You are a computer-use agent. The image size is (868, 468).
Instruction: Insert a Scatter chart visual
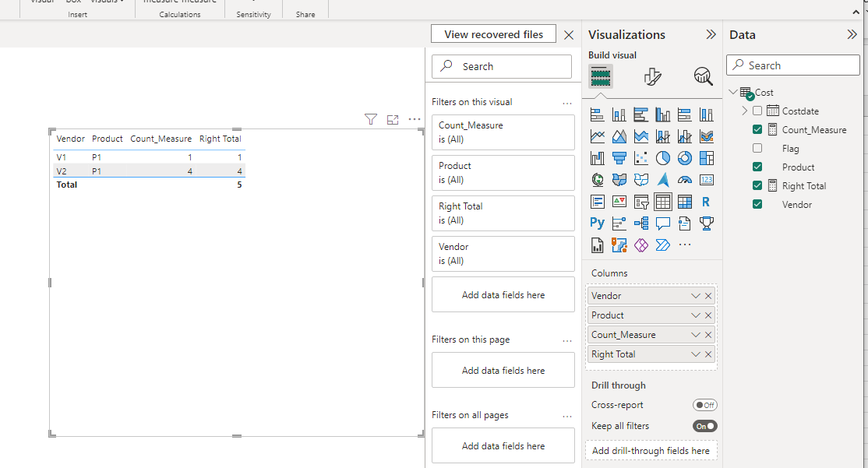tap(641, 158)
